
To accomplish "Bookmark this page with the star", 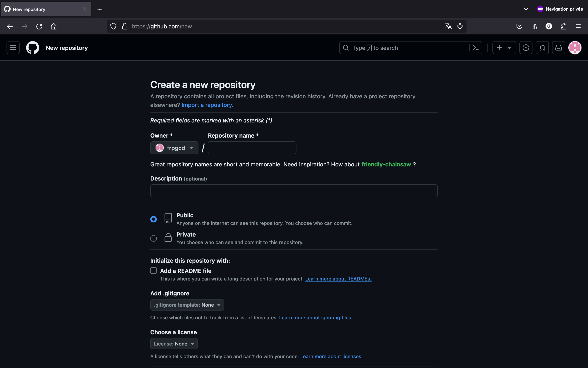I will (x=460, y=26).
